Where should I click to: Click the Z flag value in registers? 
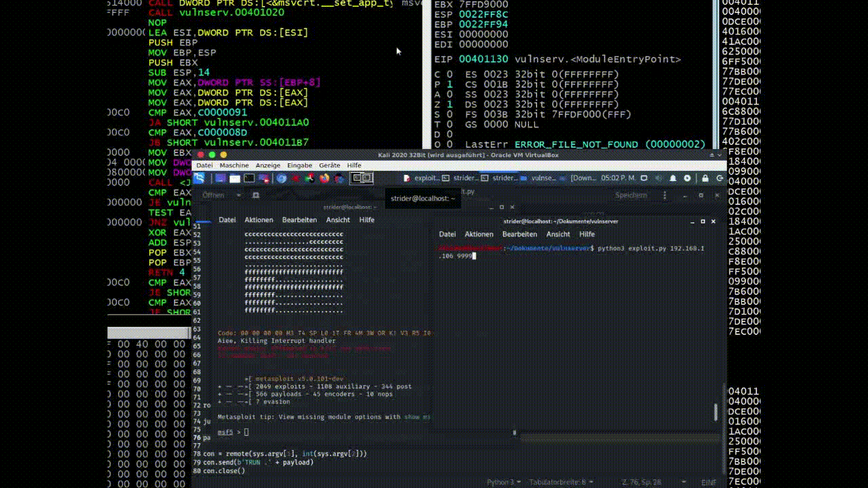tap(450, 104)
